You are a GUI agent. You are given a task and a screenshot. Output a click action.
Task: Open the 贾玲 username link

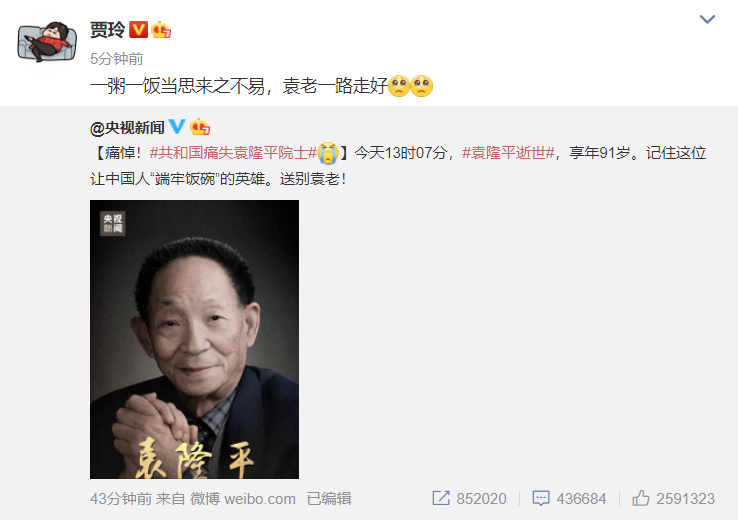107,30
